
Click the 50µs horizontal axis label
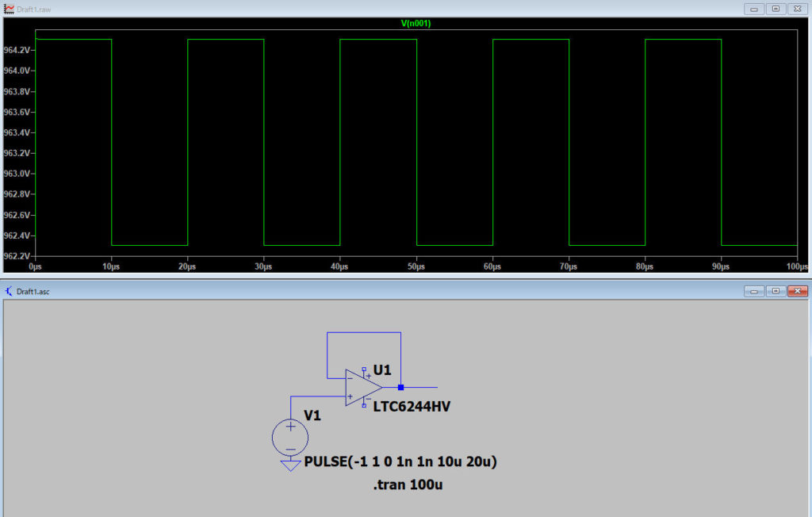tap(416, 266)
